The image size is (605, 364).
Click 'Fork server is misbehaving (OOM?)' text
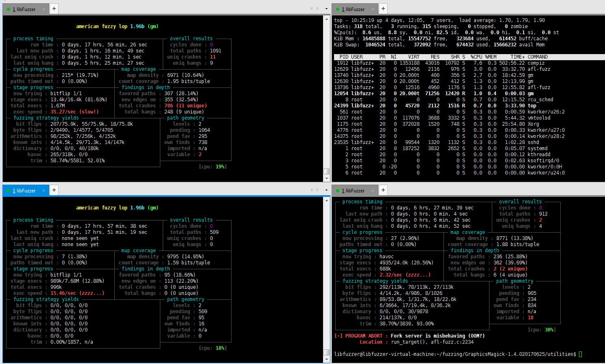point(438,336)
